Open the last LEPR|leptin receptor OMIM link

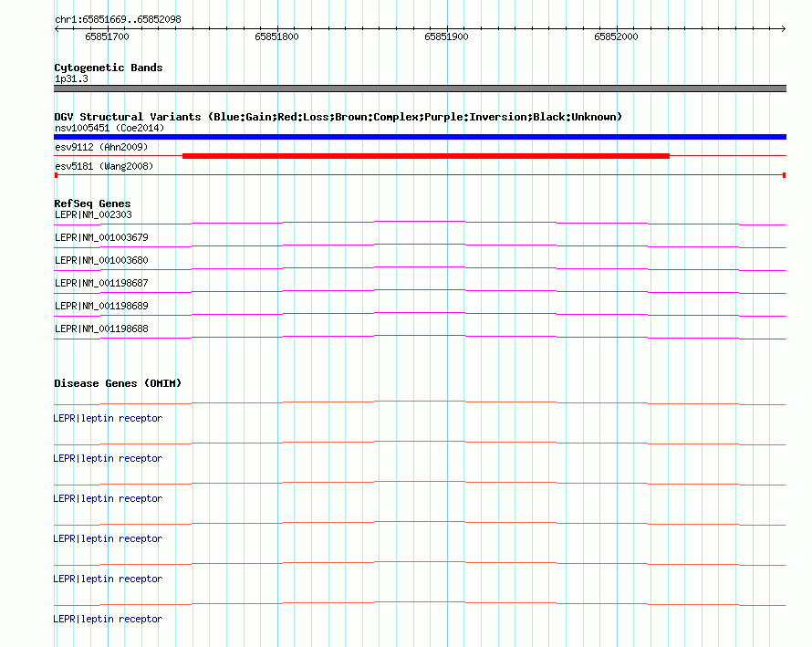tap(108, 619)
